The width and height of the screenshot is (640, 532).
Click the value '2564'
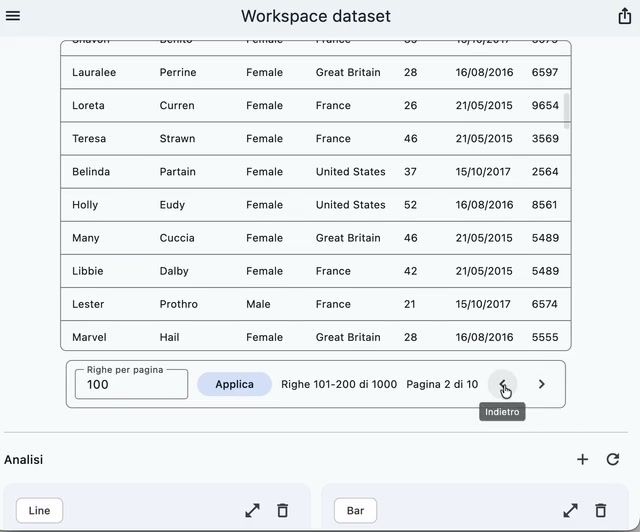pyautogui.click(x=545, y=171)
